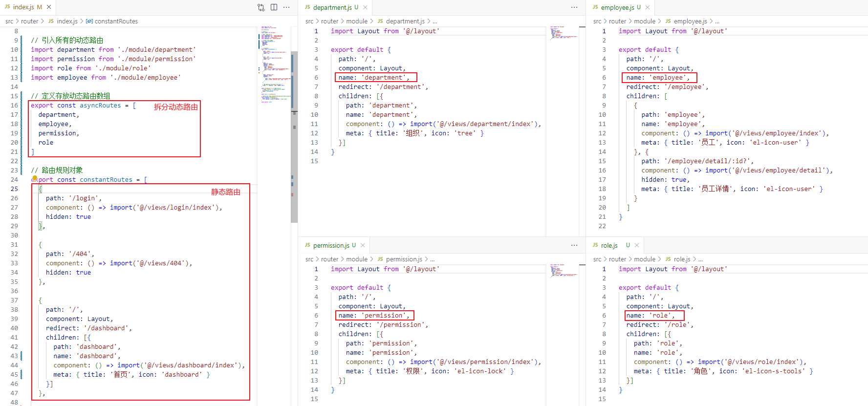Click JS icon beside employee.js in breadcrumb
The height and width of the screenshot is (406, 868).
668,21
